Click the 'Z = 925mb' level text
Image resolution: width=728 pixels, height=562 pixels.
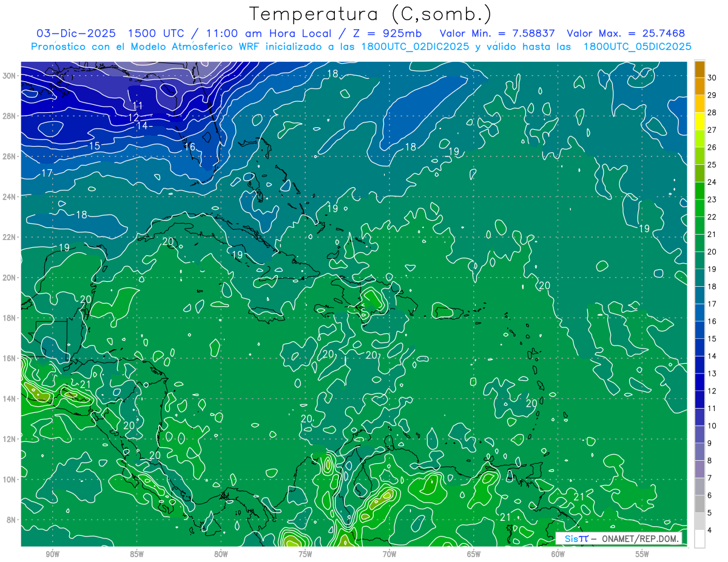(x=386, y=33)
